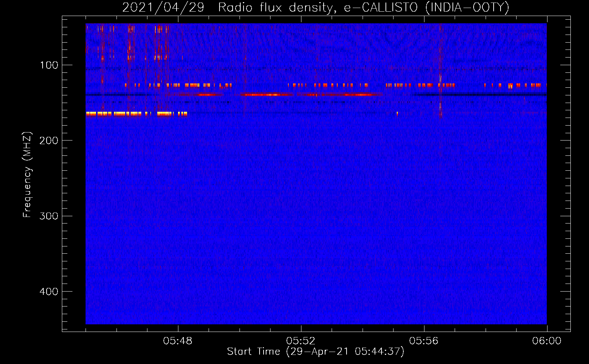Click the 400 MHz frequency tick label

click(49, 292)
